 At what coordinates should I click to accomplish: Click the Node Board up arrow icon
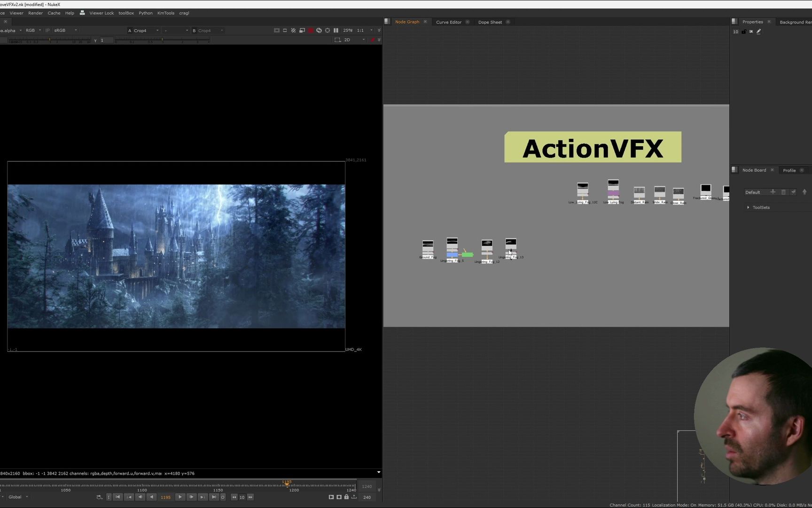click(x=804, y=192)
